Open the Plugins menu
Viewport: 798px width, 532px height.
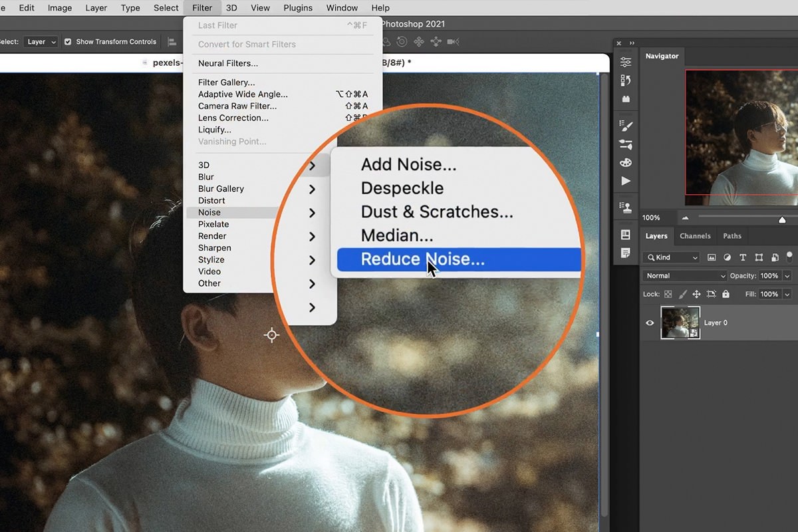298,8
